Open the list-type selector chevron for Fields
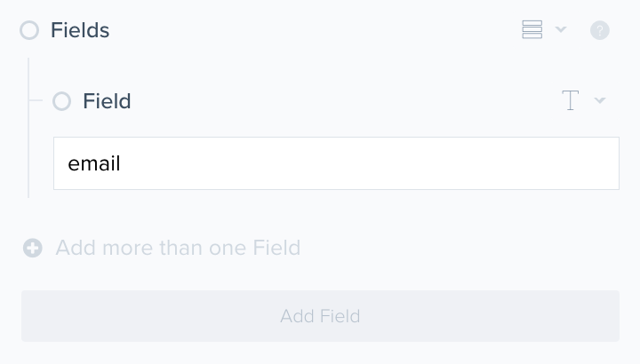The height and width of the screenshot is (364, 640). point(561,30)
